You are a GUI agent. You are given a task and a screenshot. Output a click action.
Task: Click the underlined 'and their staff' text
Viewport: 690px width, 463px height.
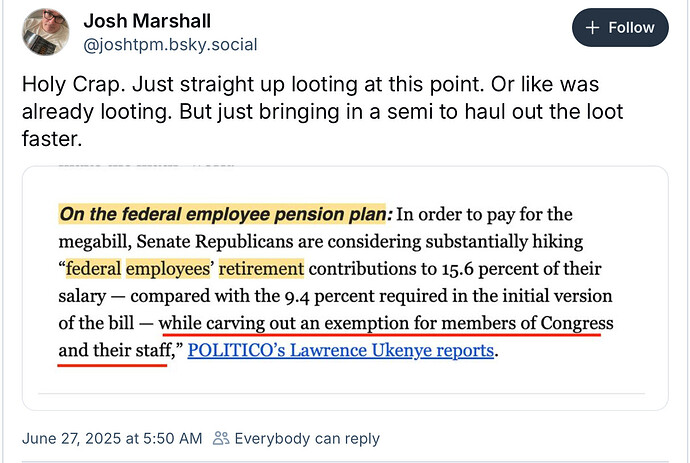tap(115, 350)
